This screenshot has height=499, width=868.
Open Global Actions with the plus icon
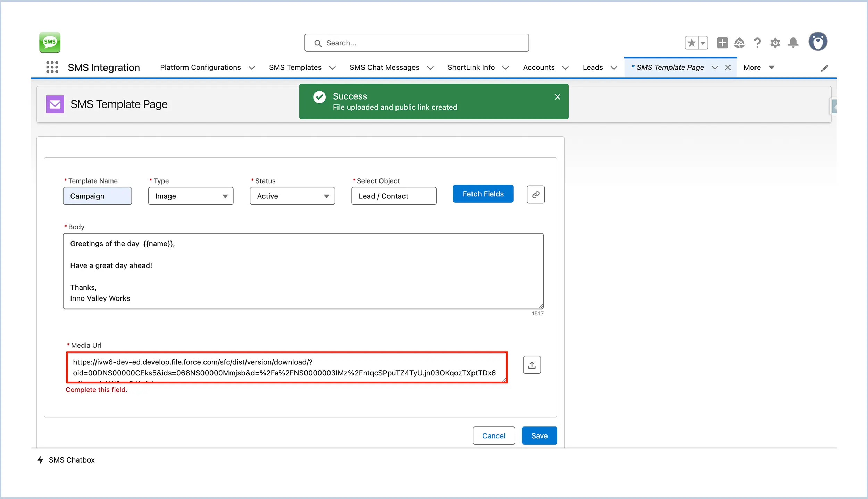(x=722, y=43)
